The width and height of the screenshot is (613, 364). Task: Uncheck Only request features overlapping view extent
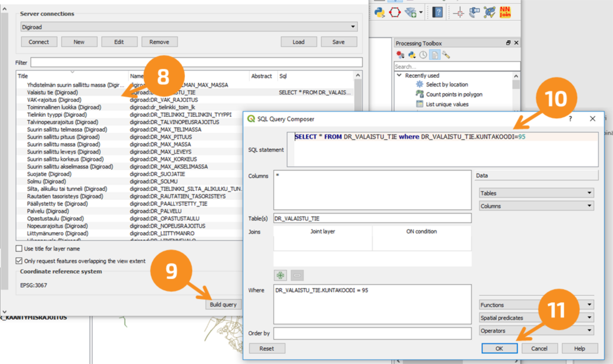pyautogui.click(x=19, y=261)
